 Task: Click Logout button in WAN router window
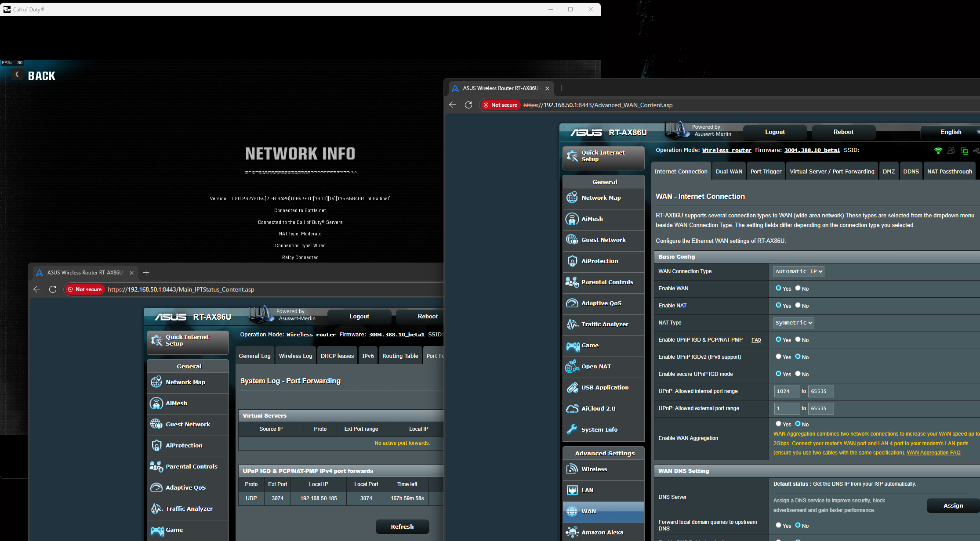click(775, 132)
